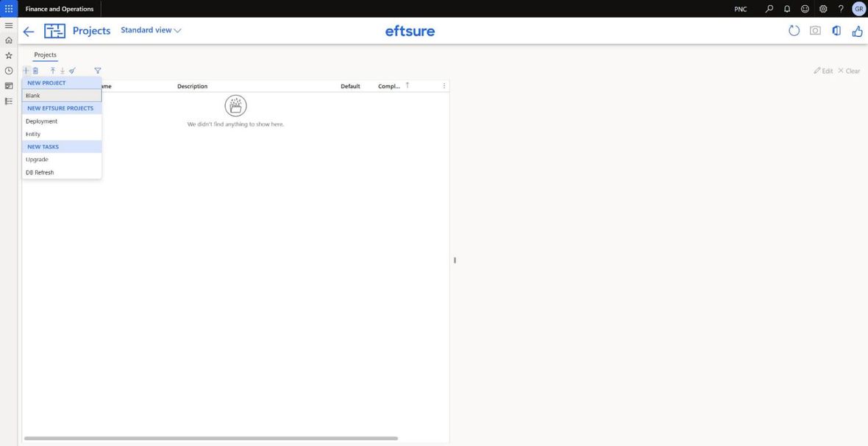
Task: Open the settings gear
Action: 823,9
